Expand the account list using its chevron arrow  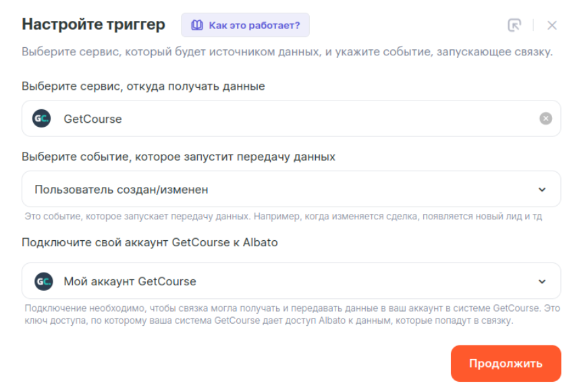pyautogui.click(x=542, y=281)
